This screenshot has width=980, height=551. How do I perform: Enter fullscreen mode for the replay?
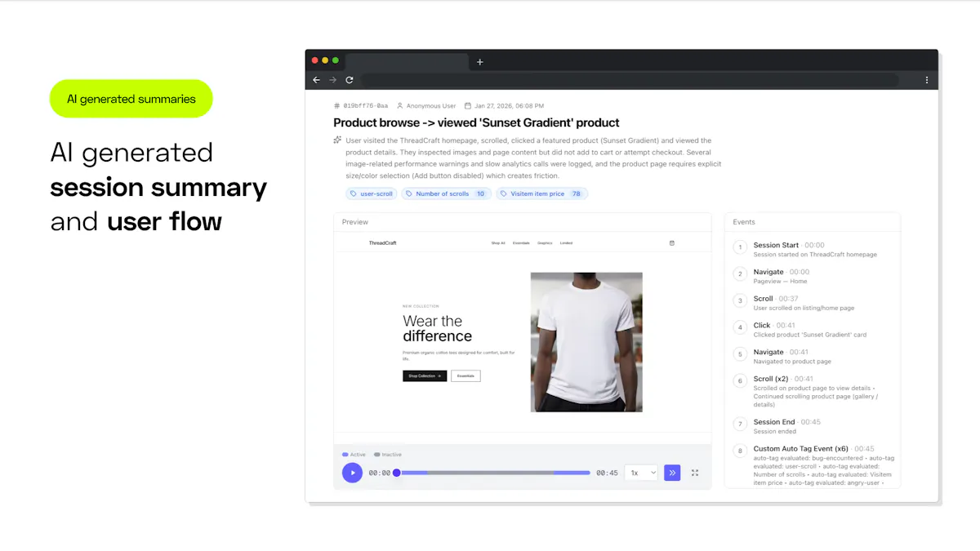click(695, 473)
